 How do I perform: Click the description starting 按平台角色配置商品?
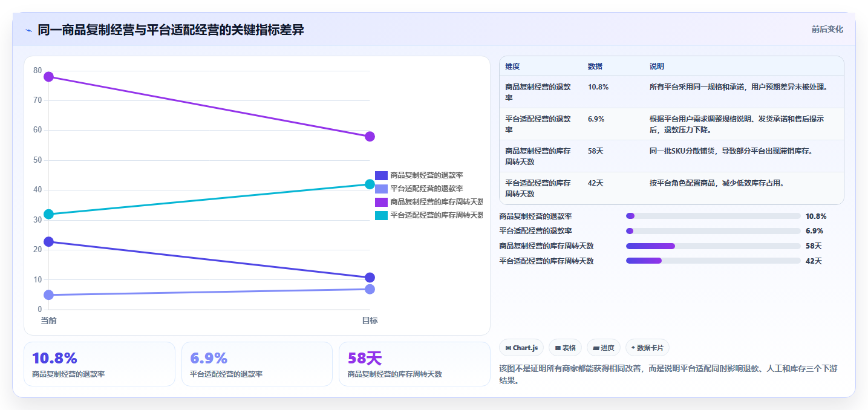tap(717, 183)
